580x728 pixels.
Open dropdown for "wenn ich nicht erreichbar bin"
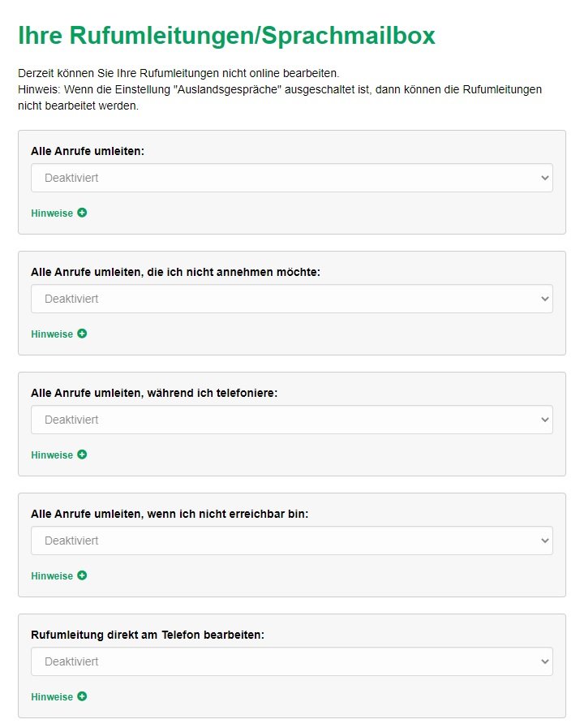(x=292, y=541)
